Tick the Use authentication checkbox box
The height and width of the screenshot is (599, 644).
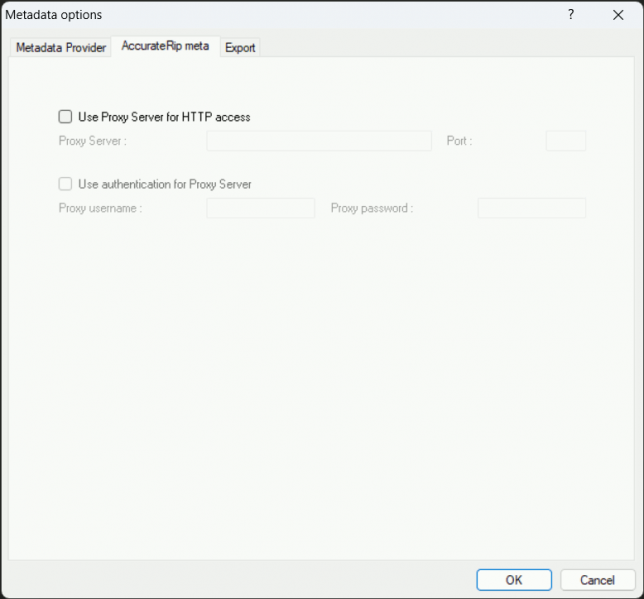tap(66, 184)
